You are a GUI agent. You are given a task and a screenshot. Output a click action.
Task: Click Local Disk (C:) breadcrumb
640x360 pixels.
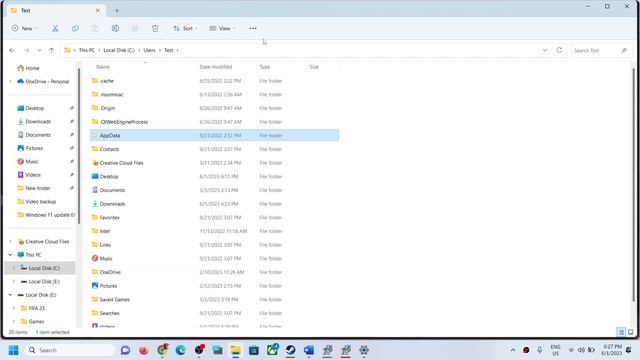point(119,50)
